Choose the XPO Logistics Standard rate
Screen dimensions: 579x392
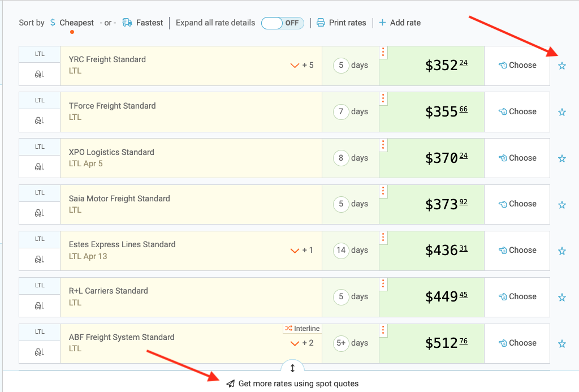point(517,158)
